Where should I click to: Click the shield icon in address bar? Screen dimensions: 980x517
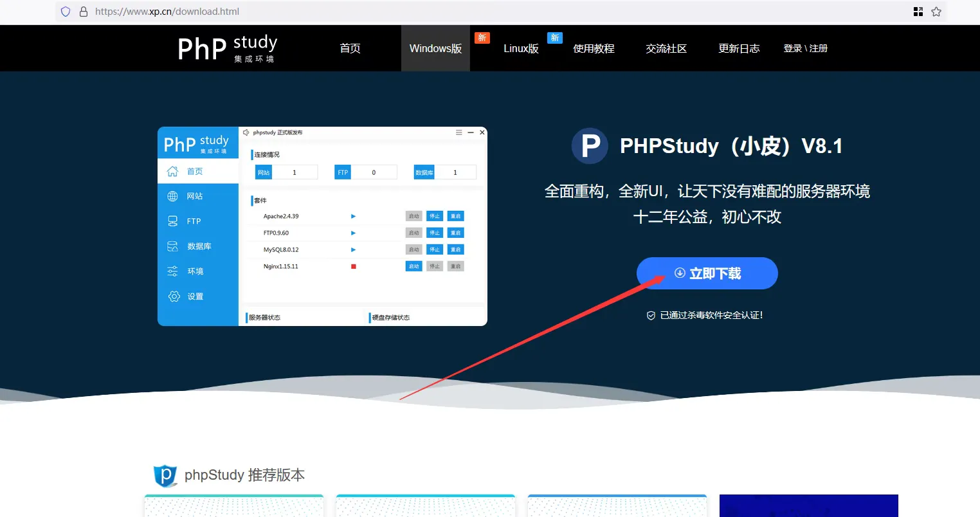[66, 12]
